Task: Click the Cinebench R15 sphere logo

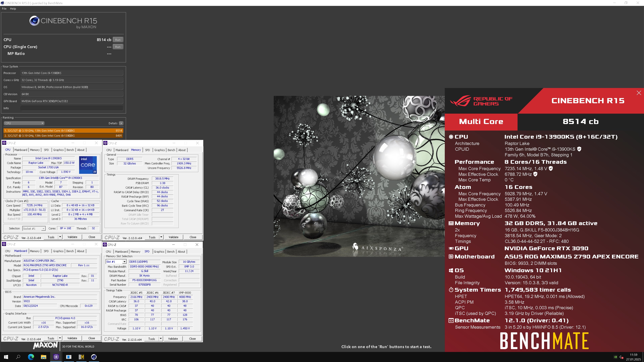Action: pos(34,21)
